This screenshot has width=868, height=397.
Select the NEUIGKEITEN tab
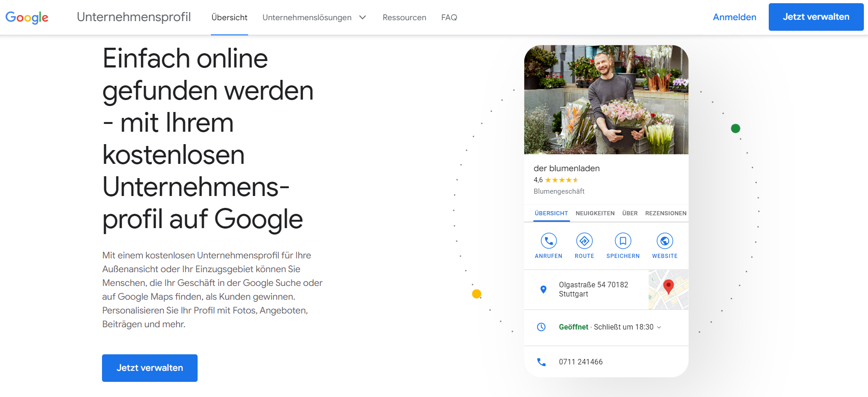click(x=595, y=213)
